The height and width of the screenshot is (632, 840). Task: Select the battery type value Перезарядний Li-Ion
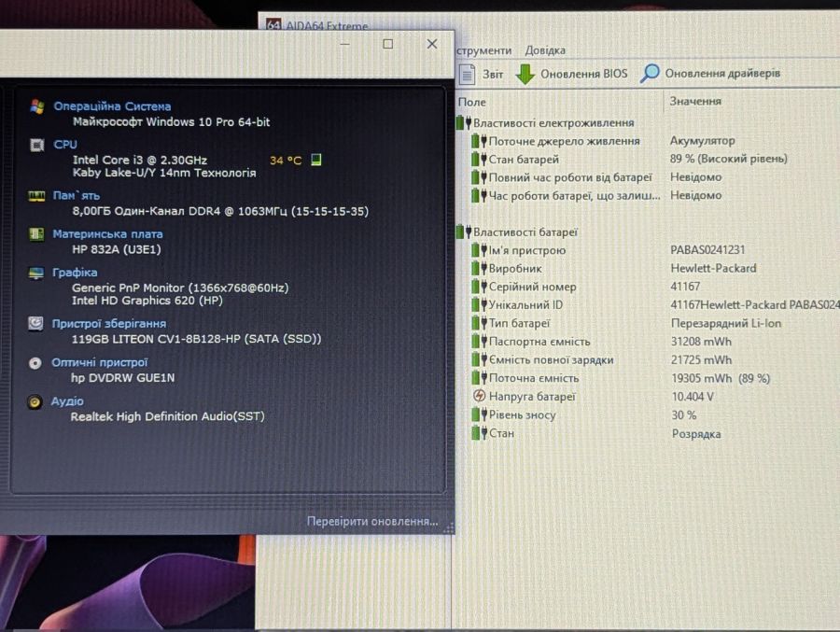[x=726, y=323]
